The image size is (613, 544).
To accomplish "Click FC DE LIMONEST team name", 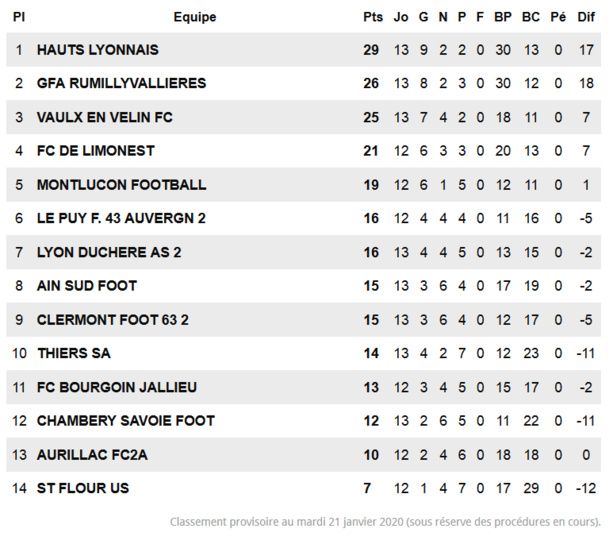I will (95, 151).
